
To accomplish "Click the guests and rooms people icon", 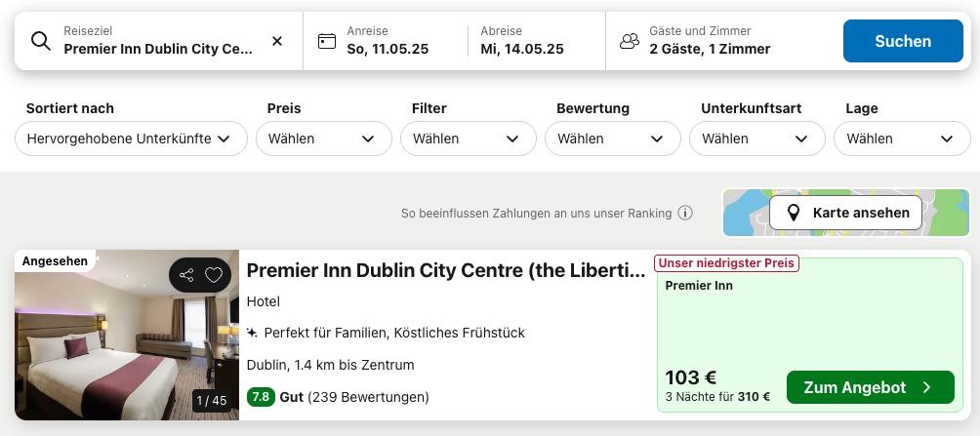I will pyautogui.click(x=630, y=41).
